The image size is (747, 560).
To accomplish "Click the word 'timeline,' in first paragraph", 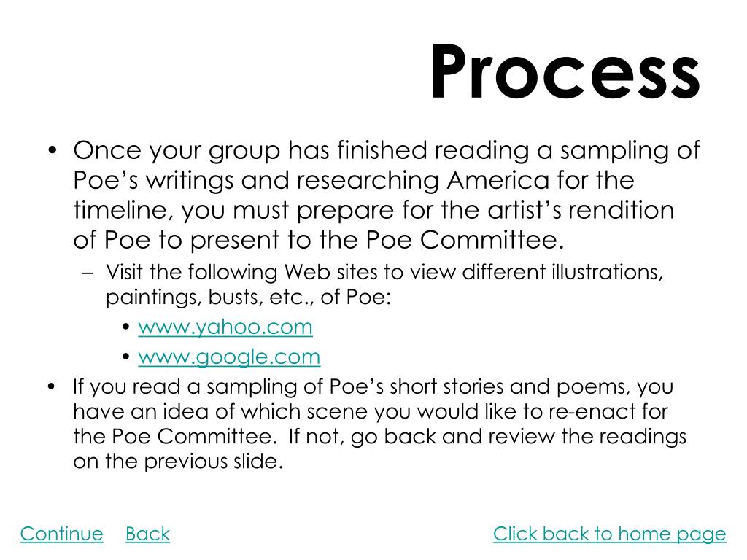I will 123,211.
